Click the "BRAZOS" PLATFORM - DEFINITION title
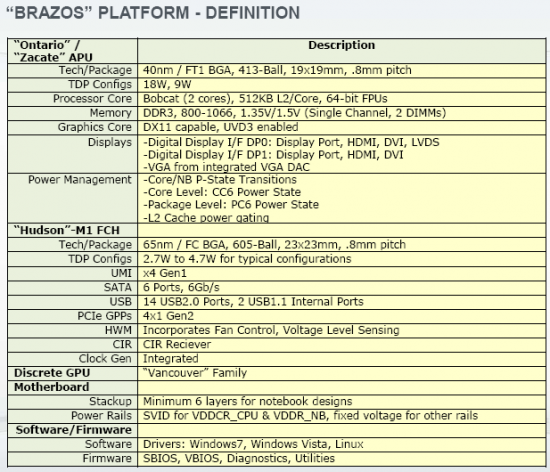 pos(153,13)
